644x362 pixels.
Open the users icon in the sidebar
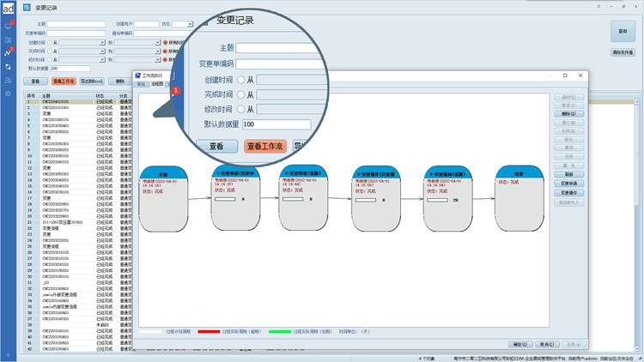tap(9, 79)
